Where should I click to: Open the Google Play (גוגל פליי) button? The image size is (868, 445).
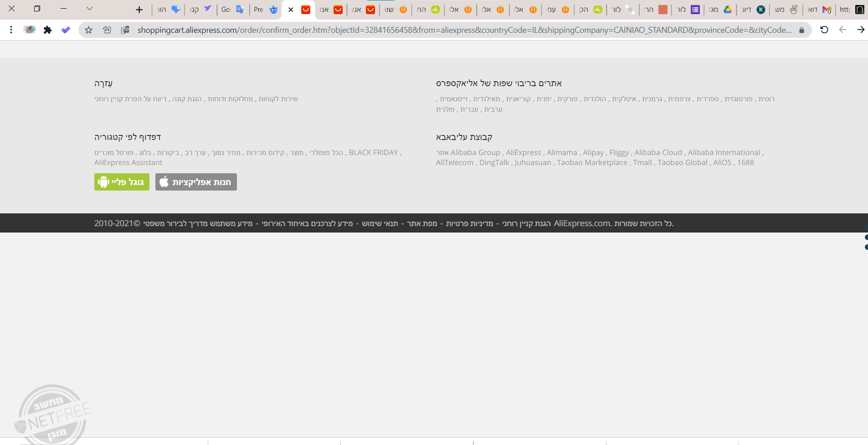pyautogui.click(x=122, y=182)
